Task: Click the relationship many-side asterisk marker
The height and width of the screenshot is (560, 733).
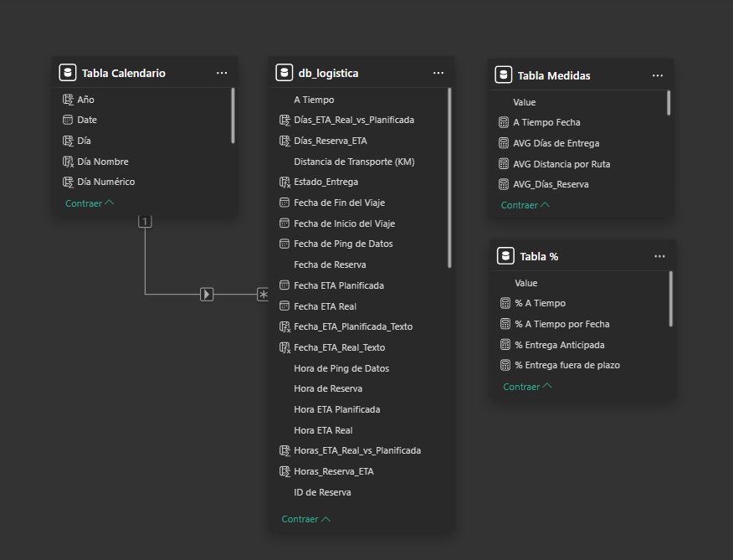Action: coord(264,295)
